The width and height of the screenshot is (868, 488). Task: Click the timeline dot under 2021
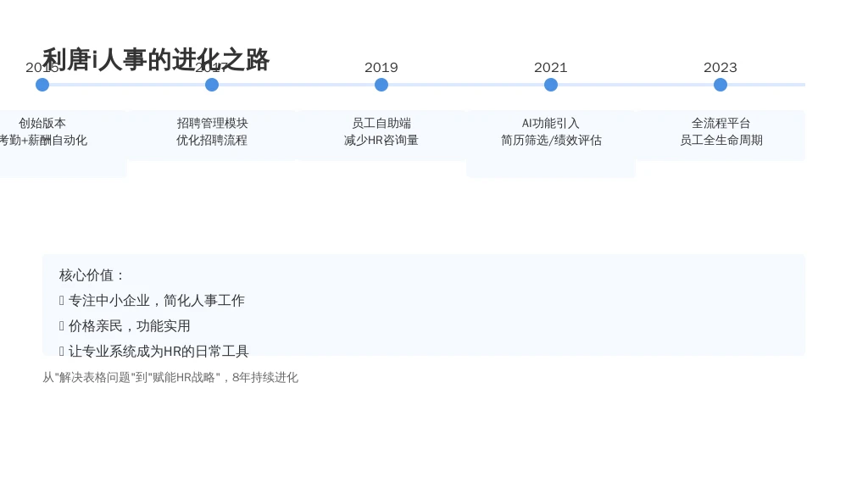tap(550, 85)
